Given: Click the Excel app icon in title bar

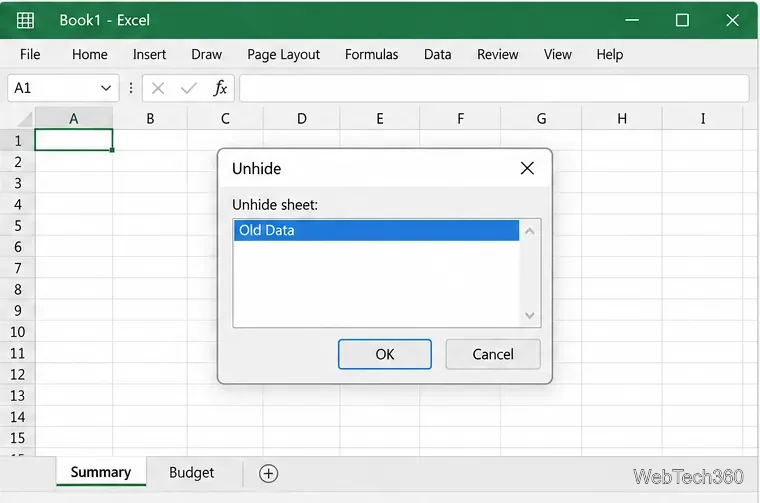Looking at the screenshot, I should pos(25,20).
